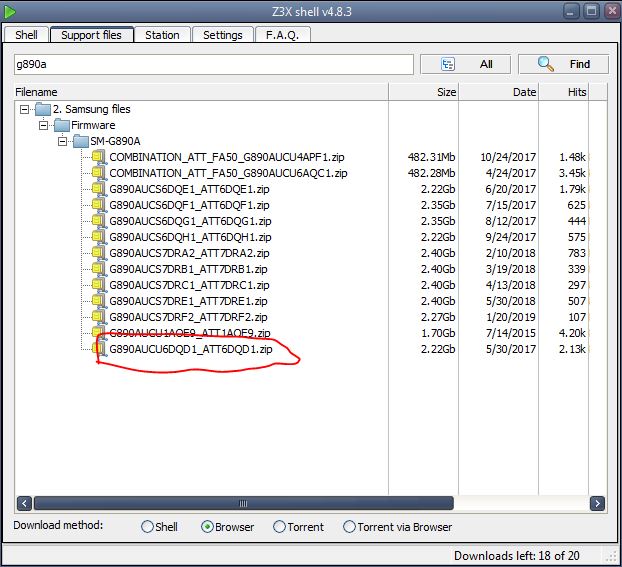The width and height of the screenshot is (622, 567).
Task: Switch to the Shell tab
Action: pyautogui.click(x=26, y=35)
